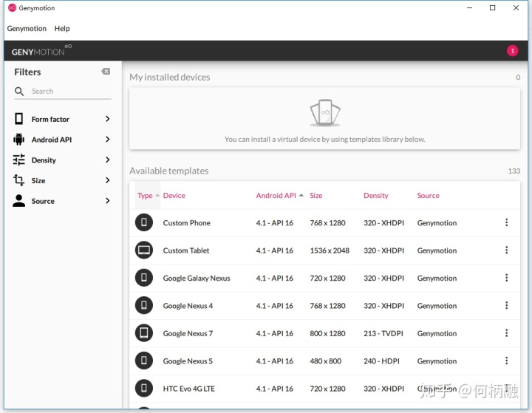The height and width of the screenshot is (413, 532).
Task: Open the Google Nexus 7 three-dot menu
Action: pyautogui.click(x=507, y=333)
